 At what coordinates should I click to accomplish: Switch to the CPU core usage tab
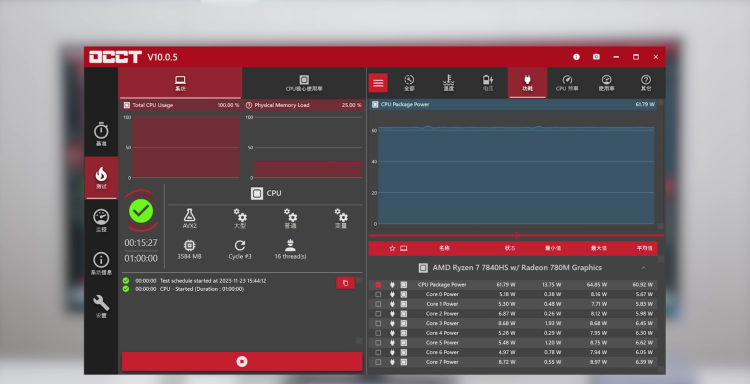(x=303, y=83)
